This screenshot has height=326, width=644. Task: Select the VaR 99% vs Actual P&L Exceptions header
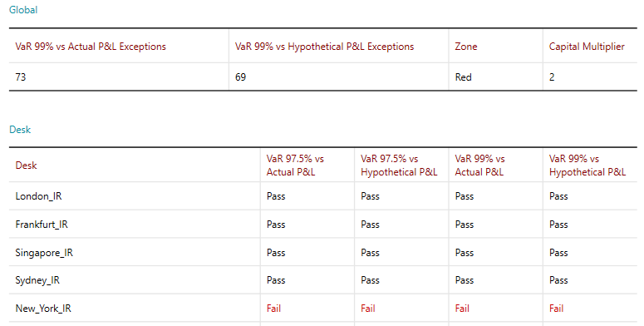tap(91, 47)
